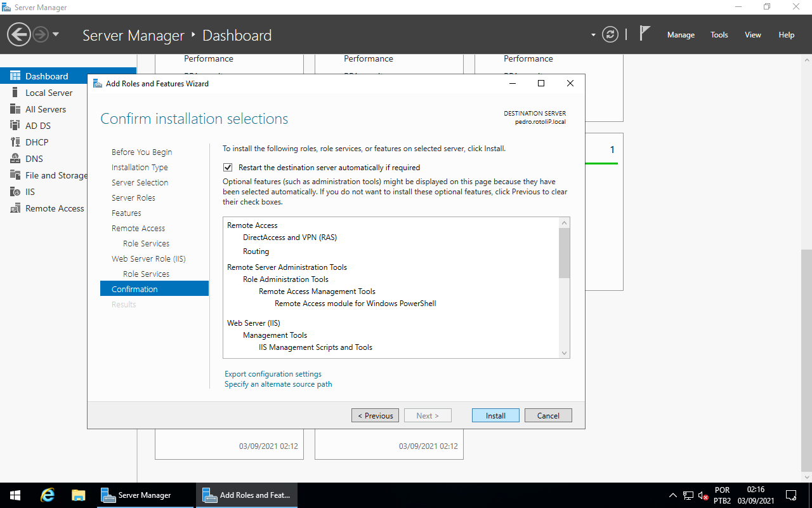The image size is (812, 508).
Task: Click the Install button
Action: click(495, 415)
